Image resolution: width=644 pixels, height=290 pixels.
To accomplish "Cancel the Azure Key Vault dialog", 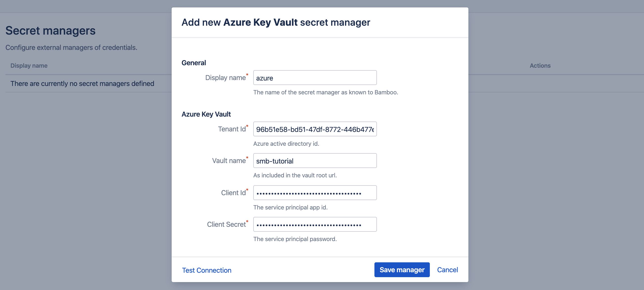I will tap(447, 270).
